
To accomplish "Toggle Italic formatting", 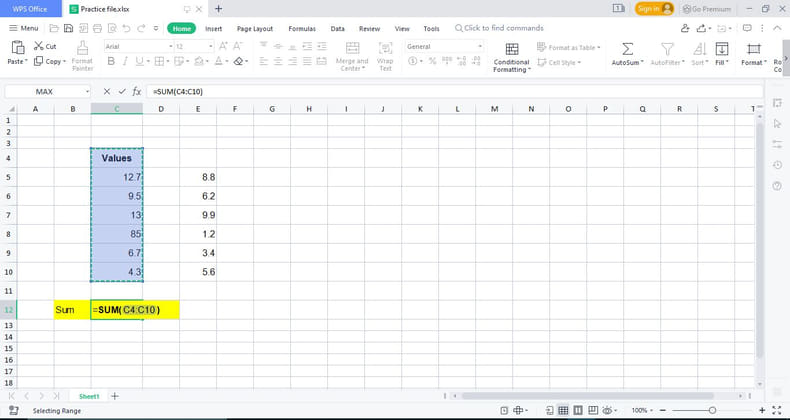I will click(x=124, y=61).
